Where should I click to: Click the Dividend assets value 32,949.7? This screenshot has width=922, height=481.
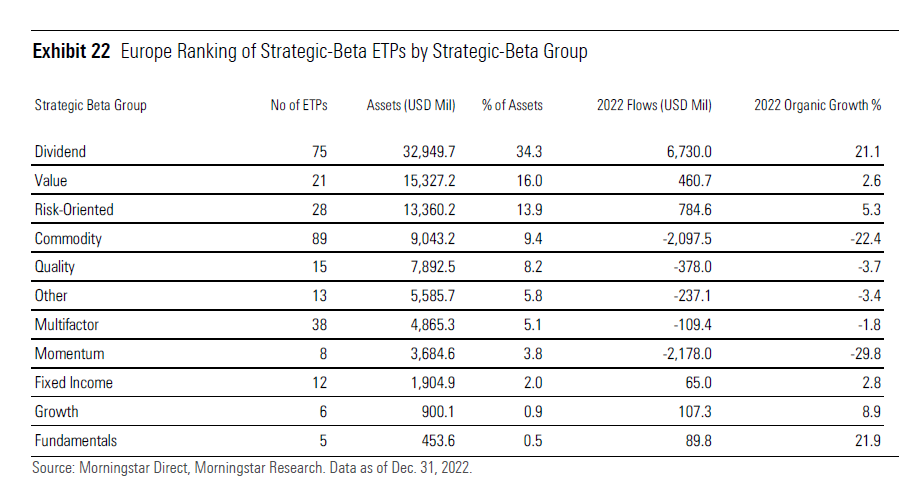414,152
